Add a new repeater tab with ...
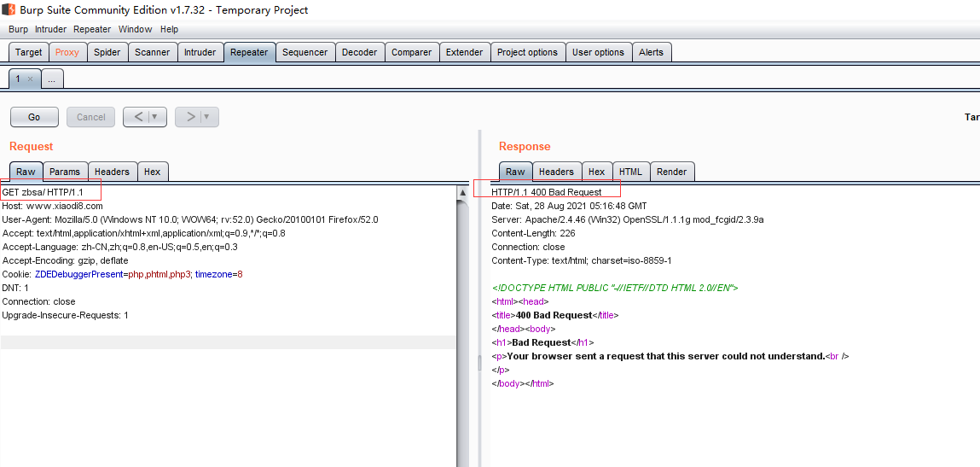Viewport: 980px width, 467px height. click(53, 79)
